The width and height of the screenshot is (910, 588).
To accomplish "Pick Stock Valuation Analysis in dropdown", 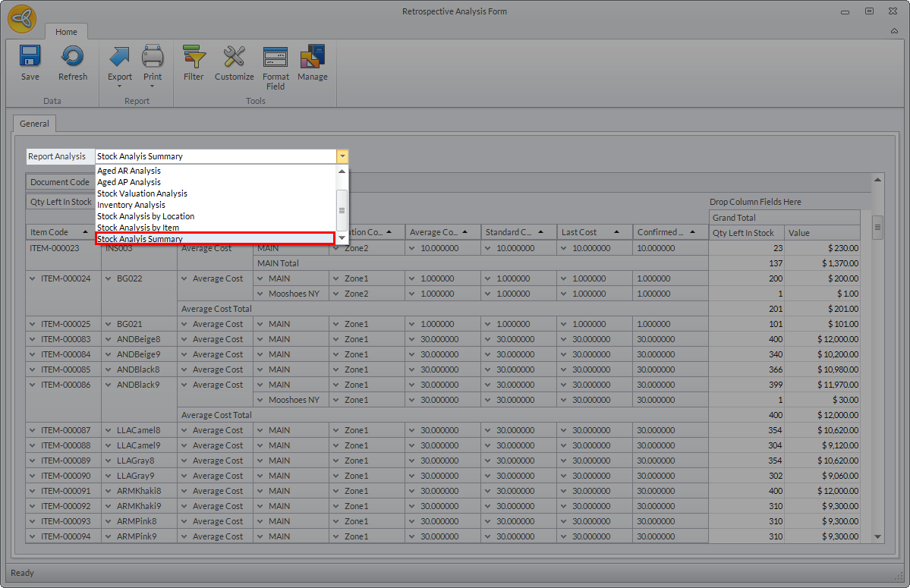I will [142, 193].
